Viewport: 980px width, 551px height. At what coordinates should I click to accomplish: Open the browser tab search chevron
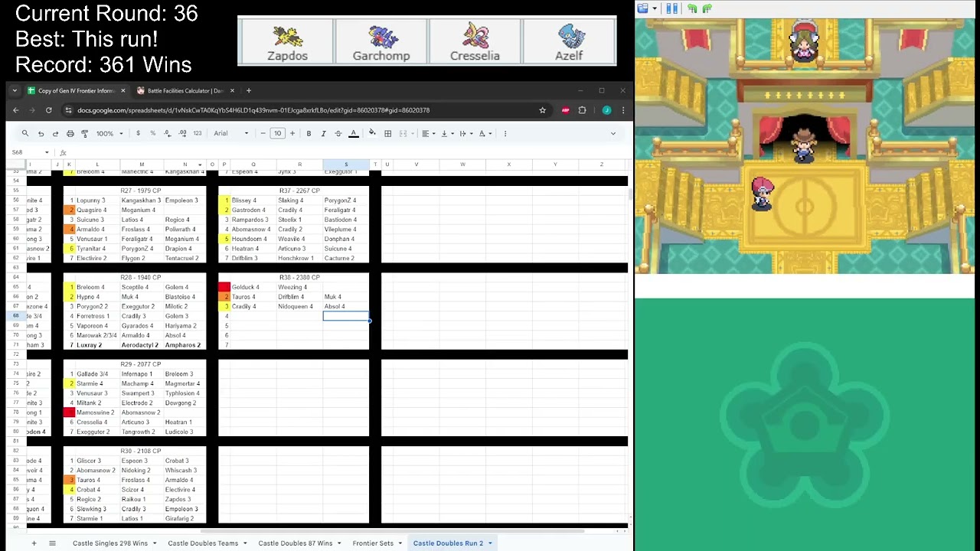[x=14, y=90]
